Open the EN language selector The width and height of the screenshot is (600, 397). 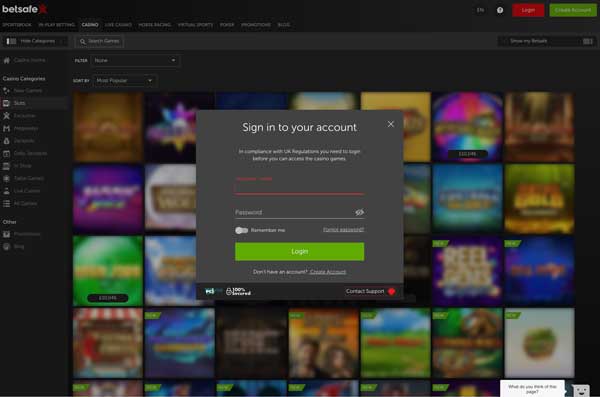[x=480, y=10]
